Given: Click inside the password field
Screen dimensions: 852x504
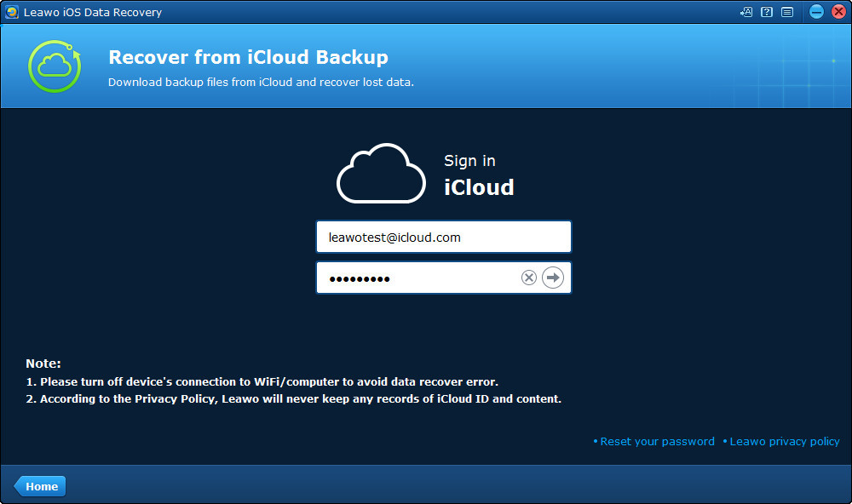Looking at the screenshot, I should coord(417,278).
